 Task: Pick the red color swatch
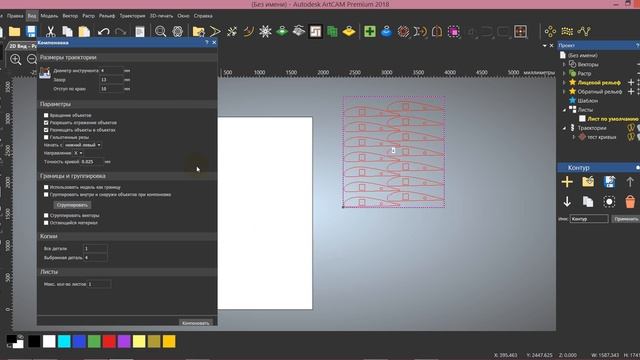pos(109,341)
